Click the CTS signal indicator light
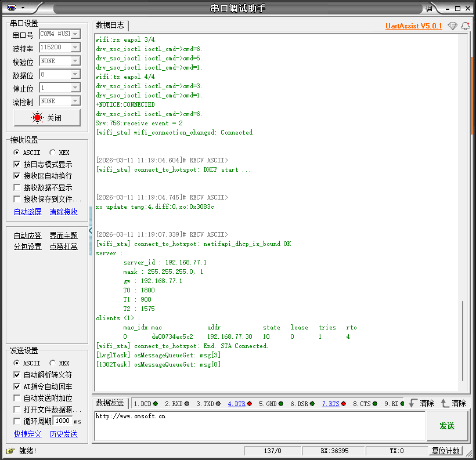476x460 pixels. pyautogui.click(x=375, y=404)
